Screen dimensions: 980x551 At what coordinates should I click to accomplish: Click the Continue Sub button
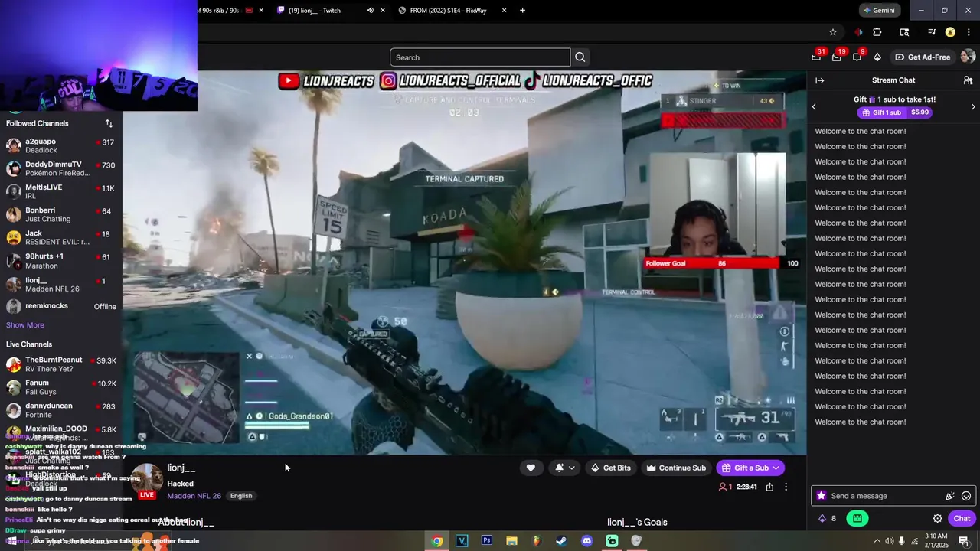pyautogui.click(x=676, y=468)
